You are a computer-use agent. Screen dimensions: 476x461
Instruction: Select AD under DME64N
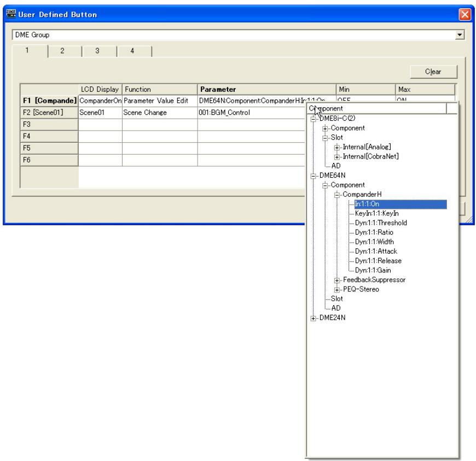336,308
